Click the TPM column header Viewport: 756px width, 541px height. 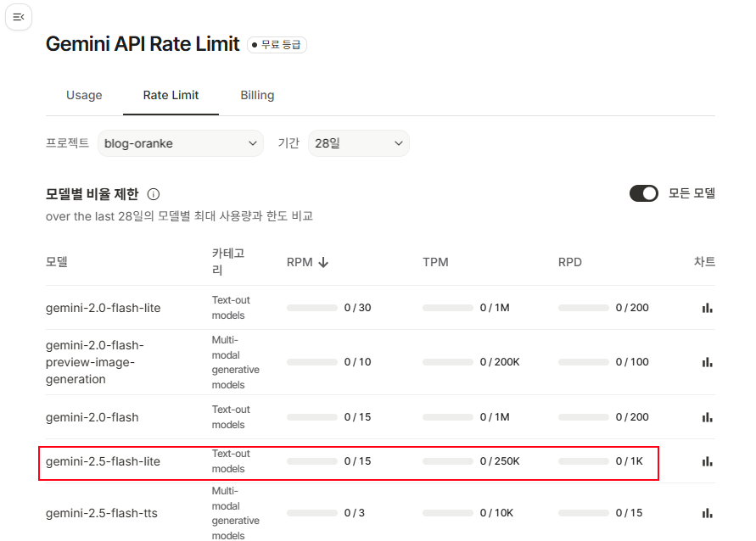point(435,262)
